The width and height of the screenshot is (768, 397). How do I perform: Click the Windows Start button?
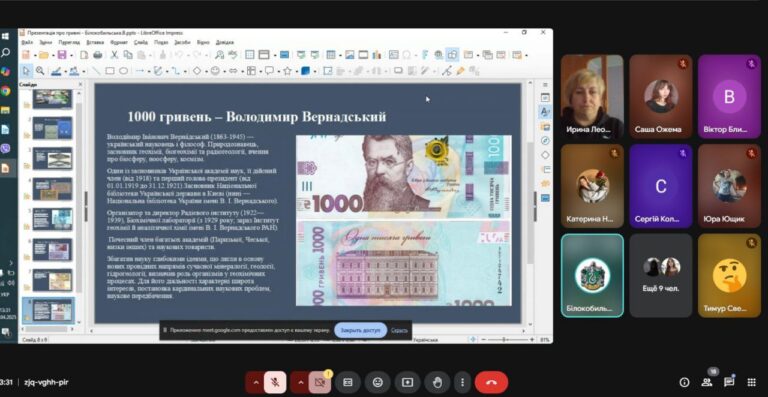[x=6, y=36]
